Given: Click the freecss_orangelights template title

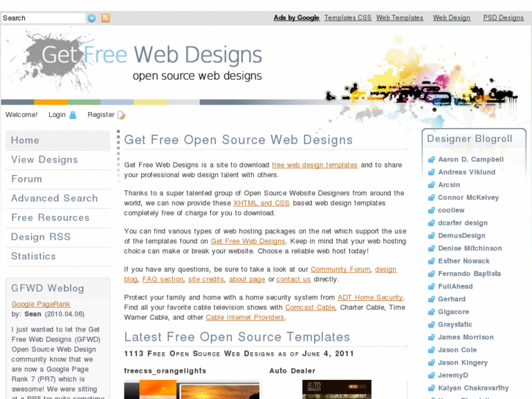Looking at the screenshot, I should coord(165,371).
